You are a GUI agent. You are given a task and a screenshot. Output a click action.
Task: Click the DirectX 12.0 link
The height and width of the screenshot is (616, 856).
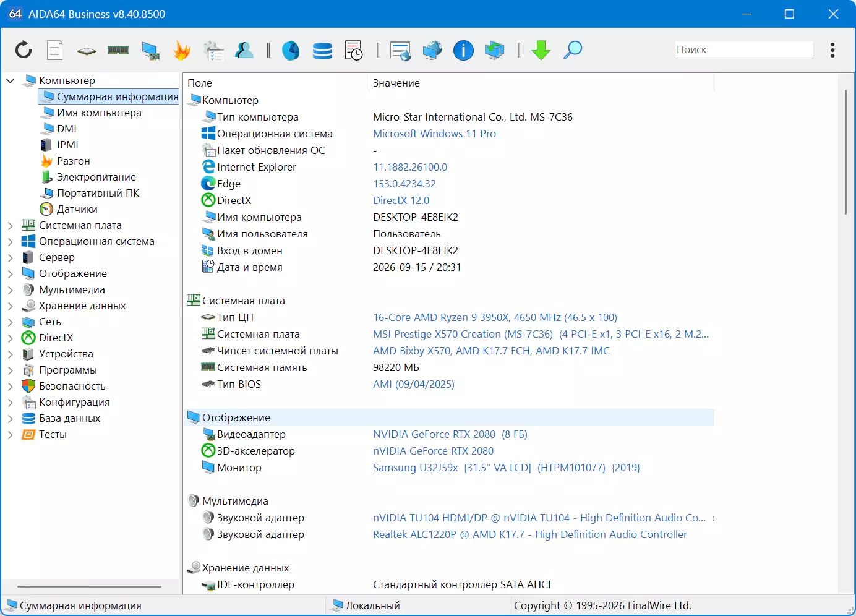(401, 200)
